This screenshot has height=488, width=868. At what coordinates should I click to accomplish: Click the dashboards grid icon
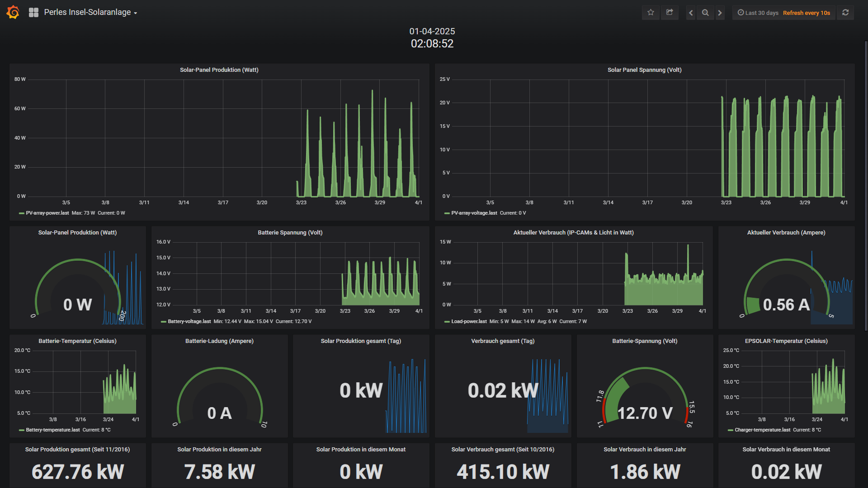click(33, 13)
